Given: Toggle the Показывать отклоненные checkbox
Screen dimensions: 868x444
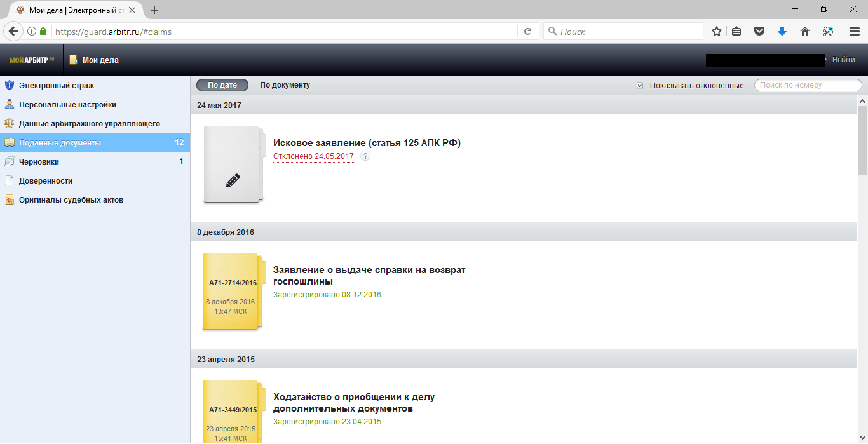Looking at the screenshot, I should [640, 85].
